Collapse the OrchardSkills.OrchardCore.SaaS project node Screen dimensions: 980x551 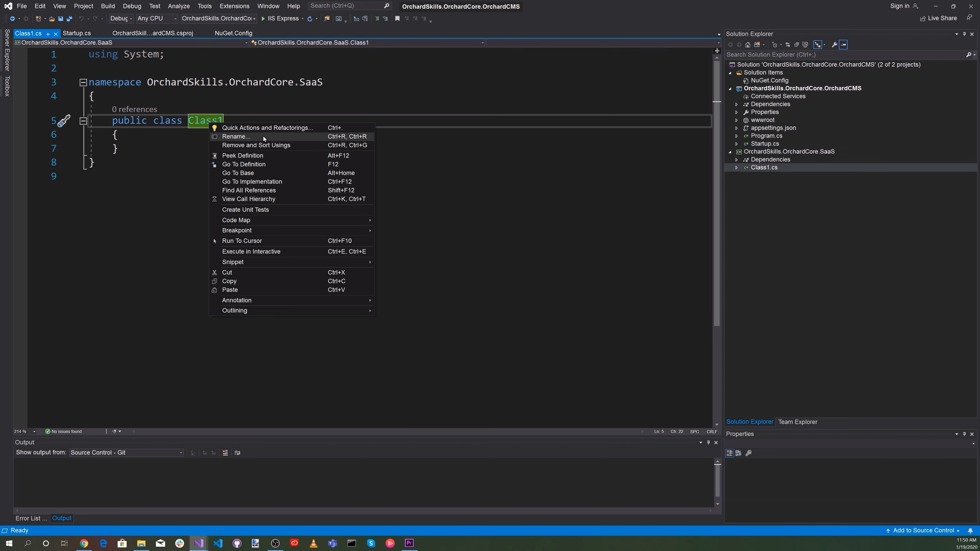point(730,152)
